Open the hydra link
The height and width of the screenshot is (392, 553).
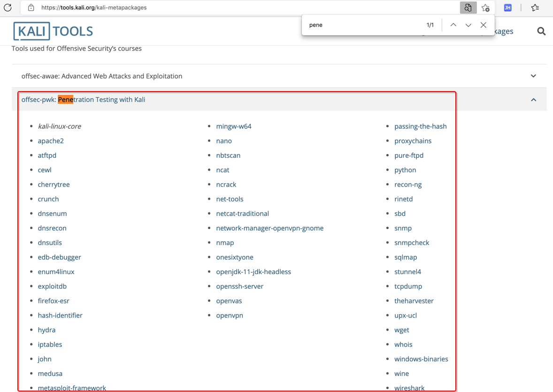point(46,330)
